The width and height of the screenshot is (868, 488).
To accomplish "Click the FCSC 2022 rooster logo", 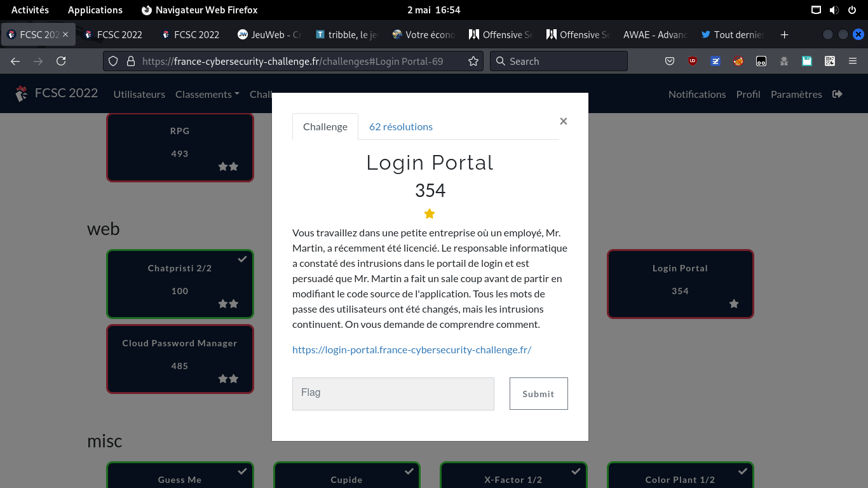I will [x=22, y=93].
